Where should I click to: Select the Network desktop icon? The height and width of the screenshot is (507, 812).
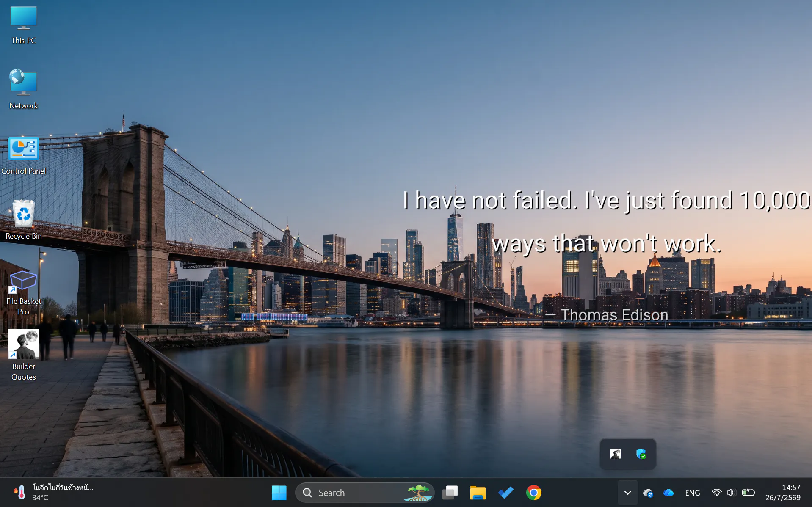coord(24,90)
